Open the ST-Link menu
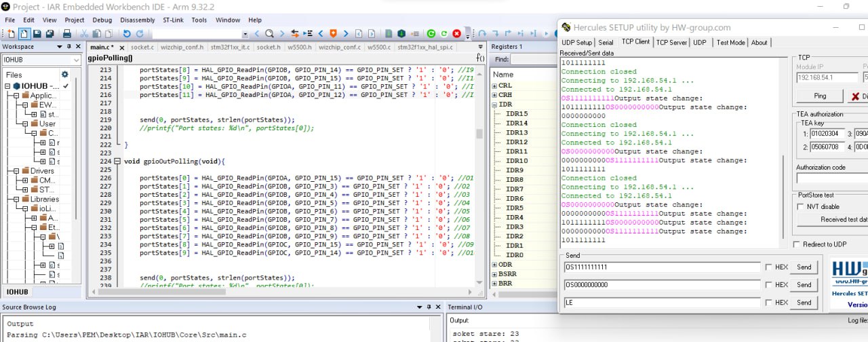868x342 pixels. click(x=173, y=20)
